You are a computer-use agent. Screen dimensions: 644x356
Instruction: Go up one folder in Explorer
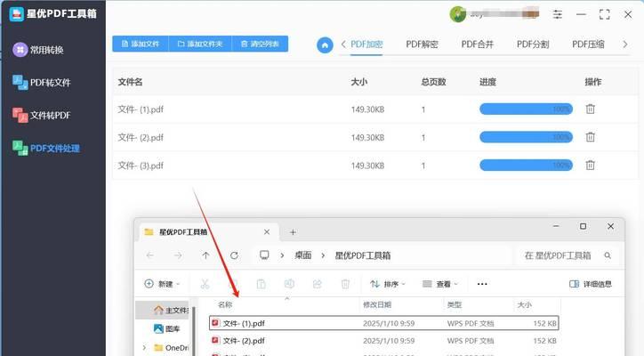point(205,255)
